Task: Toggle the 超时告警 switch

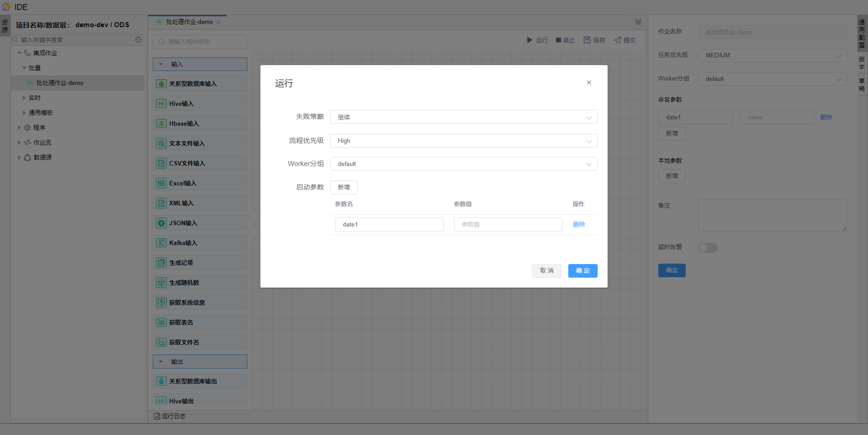Action: coord(708,248)
